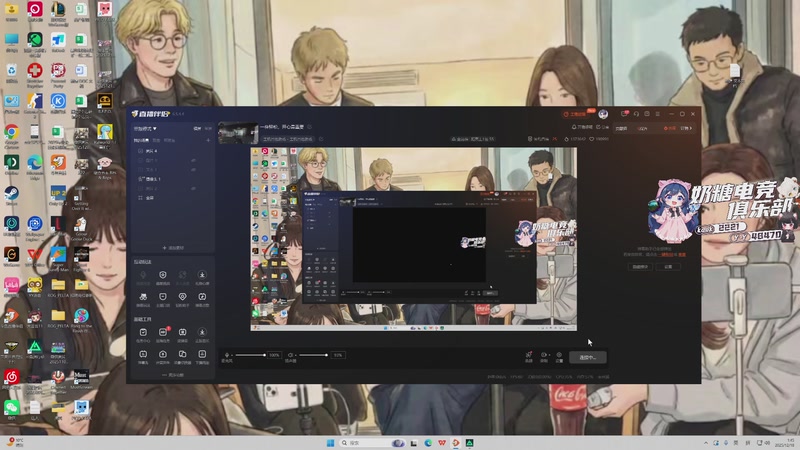Open the Windows Start button on the taskbar
This screenshot has width=800, height=450.
click(x=330, y=443)
